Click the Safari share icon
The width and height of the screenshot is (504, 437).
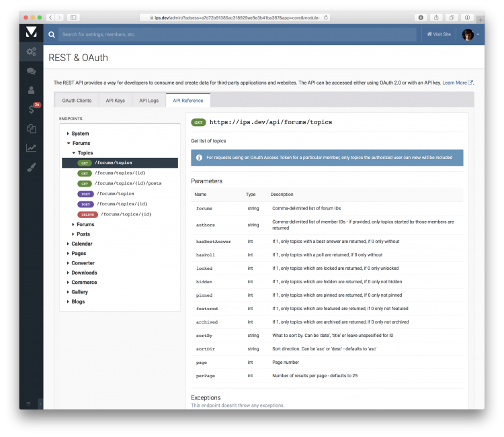click(436, 17)
